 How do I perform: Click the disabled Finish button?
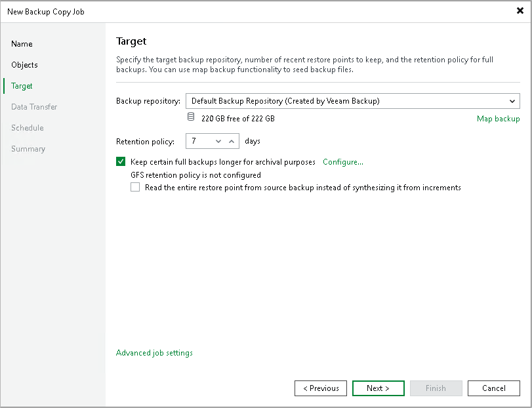(x=436, y=388)
